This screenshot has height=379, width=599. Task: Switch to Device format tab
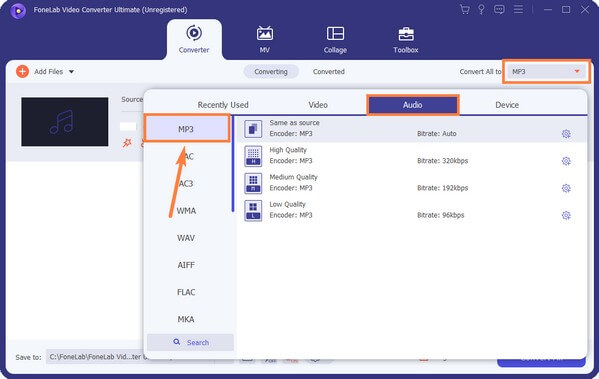point(507,105)
